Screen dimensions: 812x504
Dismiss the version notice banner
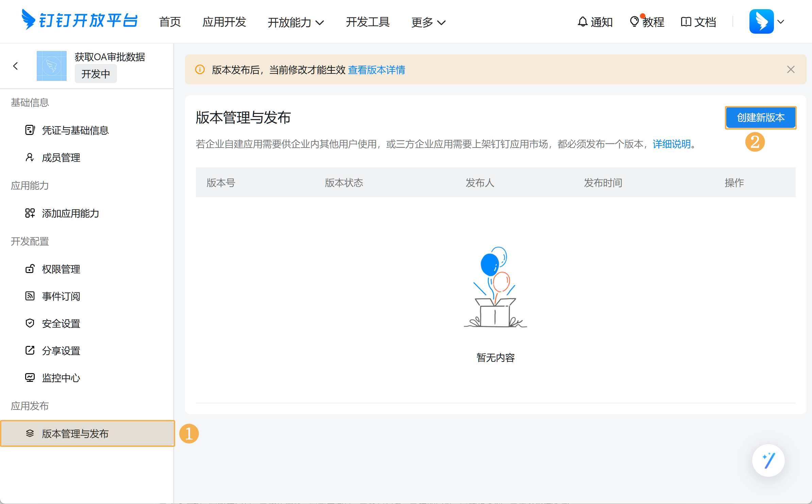coord(791,69)
